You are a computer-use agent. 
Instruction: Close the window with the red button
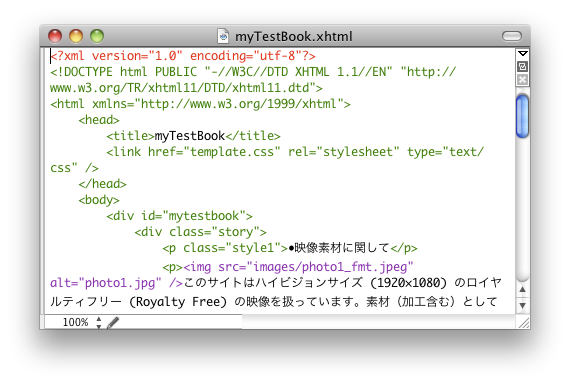click(55, 36)
